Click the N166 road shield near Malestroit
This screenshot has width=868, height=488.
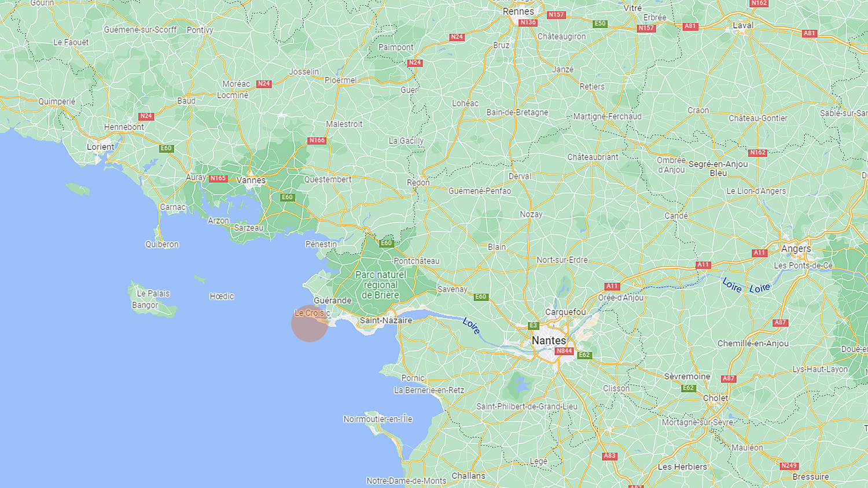(317, 140)
